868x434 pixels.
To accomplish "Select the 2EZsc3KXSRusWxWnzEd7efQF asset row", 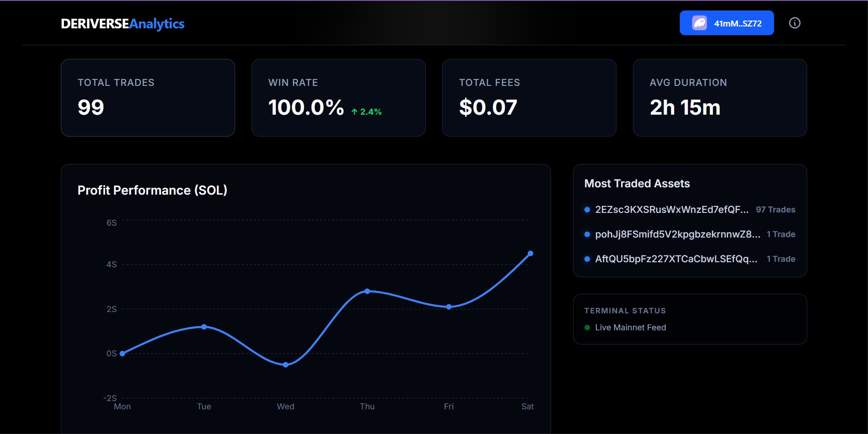I will 671,210.
